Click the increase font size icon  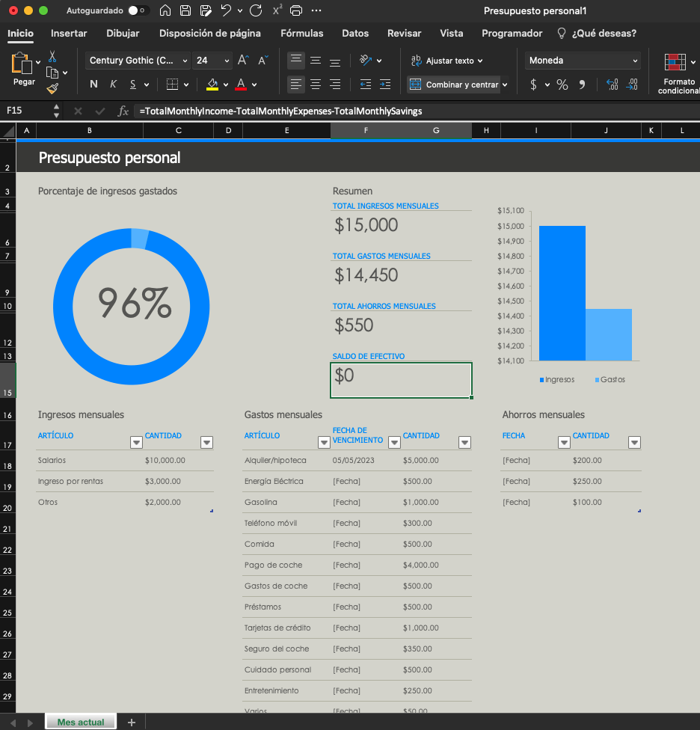(243, 61)
